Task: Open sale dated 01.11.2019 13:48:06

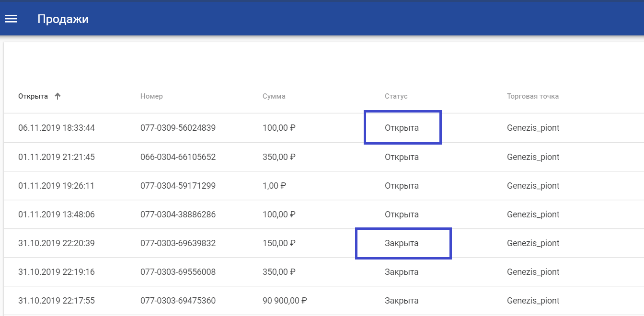Action: tap(57, 214)
